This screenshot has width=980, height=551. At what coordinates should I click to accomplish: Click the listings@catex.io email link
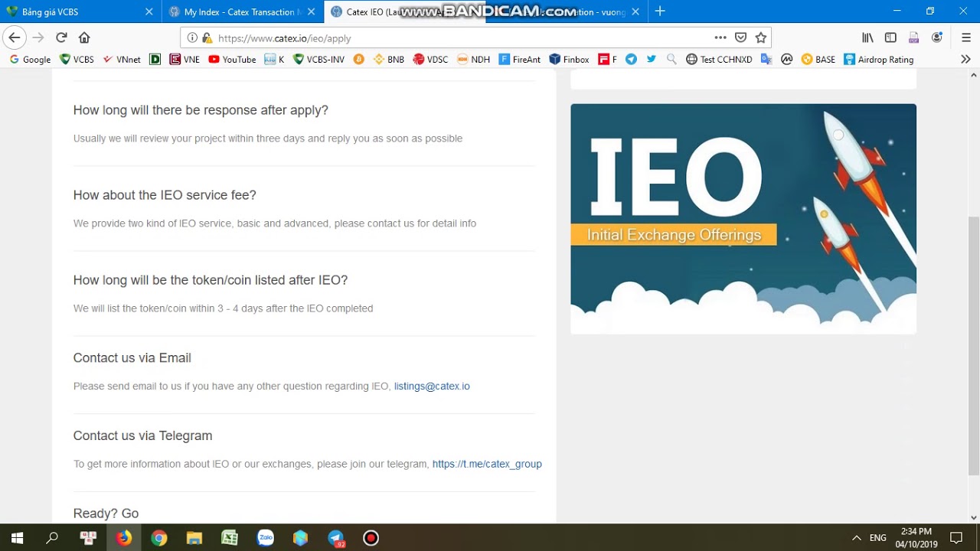tap(432, 386)
